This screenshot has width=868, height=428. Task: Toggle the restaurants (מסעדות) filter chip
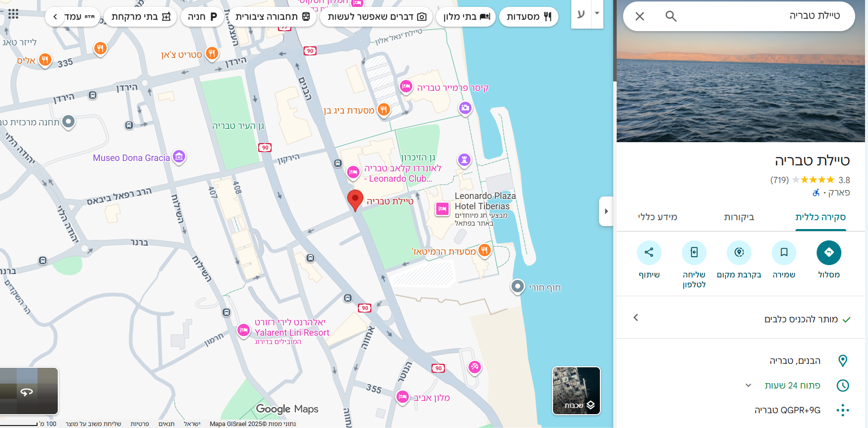529,17
